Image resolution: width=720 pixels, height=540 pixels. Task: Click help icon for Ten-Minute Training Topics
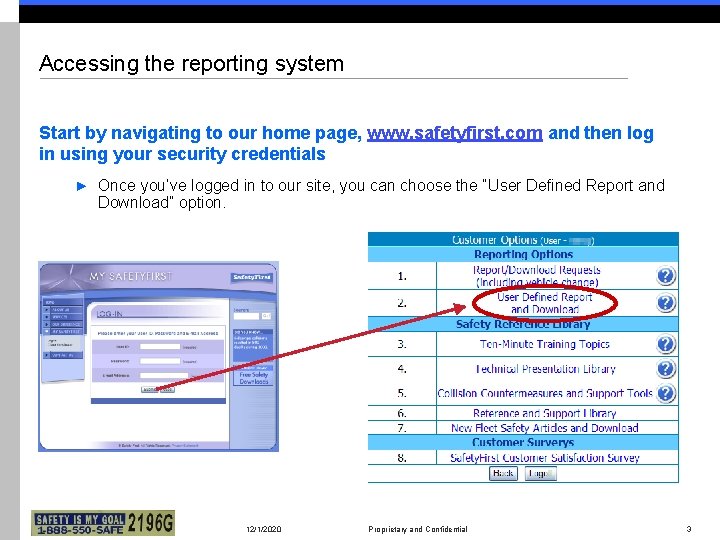pos(666,344)
